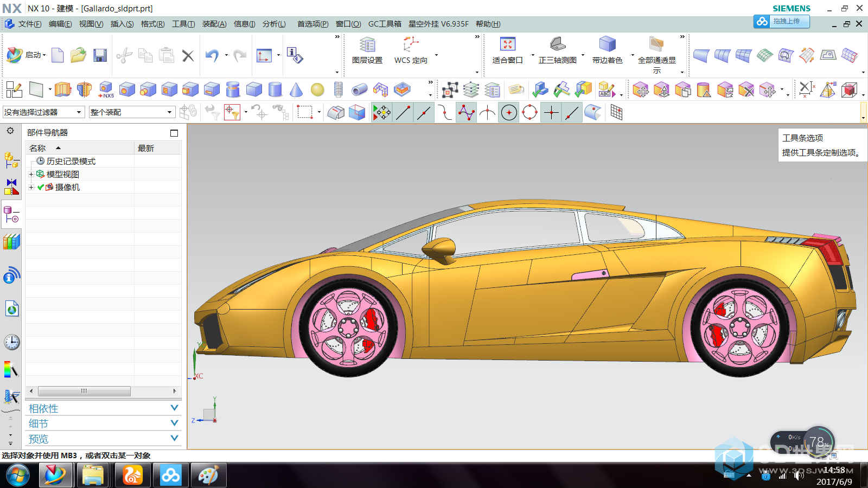The width and height of the screenshot is (868, 488).
Task: Click the delete X icon in toolbar
Action: point(188,55)
